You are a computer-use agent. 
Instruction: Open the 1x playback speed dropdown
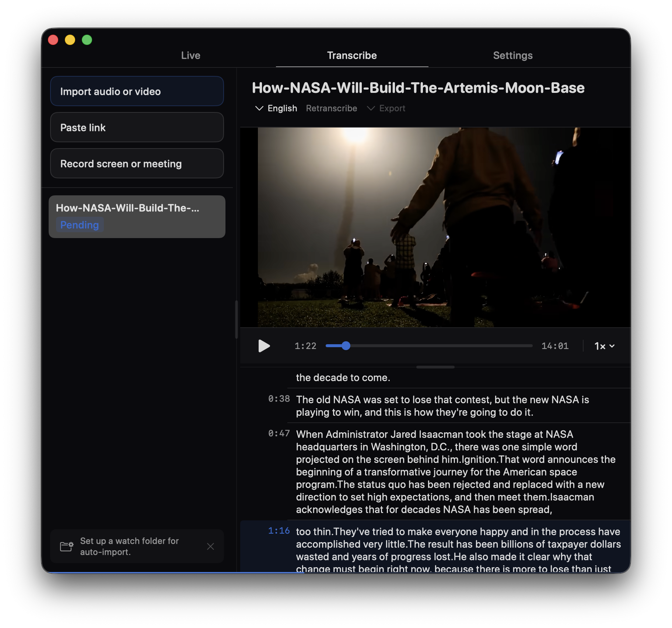605,346
